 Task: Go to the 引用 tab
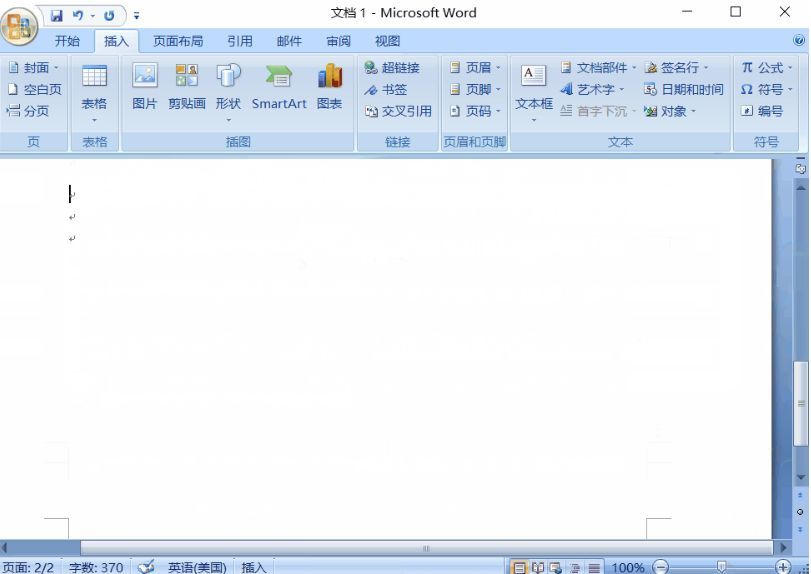click(240, 41)
